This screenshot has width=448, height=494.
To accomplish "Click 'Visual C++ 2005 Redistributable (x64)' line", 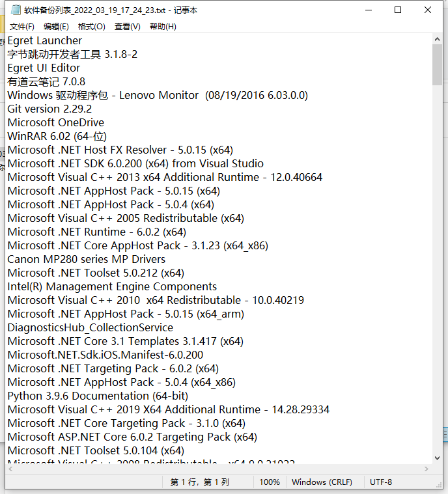I will tap(126, 218).
